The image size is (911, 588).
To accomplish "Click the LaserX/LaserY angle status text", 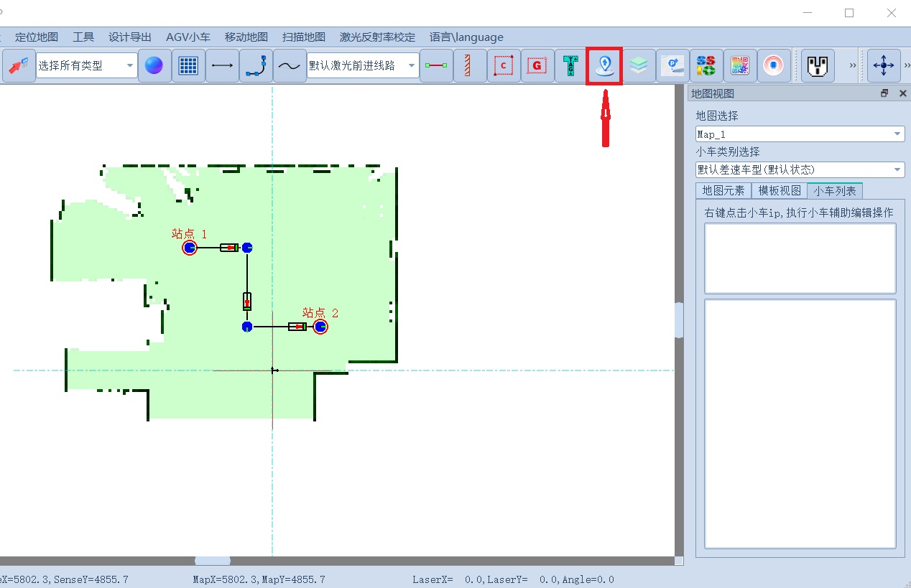I will [514, 579].
